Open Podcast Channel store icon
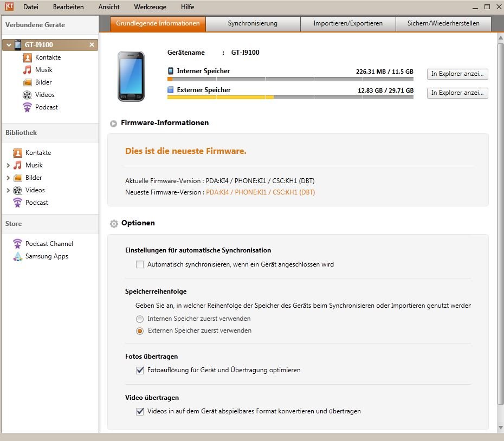This screenshot has height=441, width=504. tap(18, 244)
